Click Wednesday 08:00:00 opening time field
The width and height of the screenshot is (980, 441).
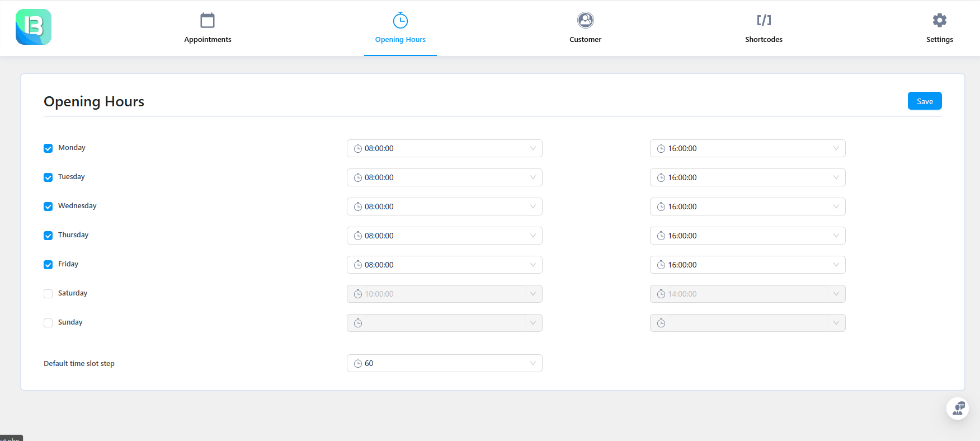(445, 207)
